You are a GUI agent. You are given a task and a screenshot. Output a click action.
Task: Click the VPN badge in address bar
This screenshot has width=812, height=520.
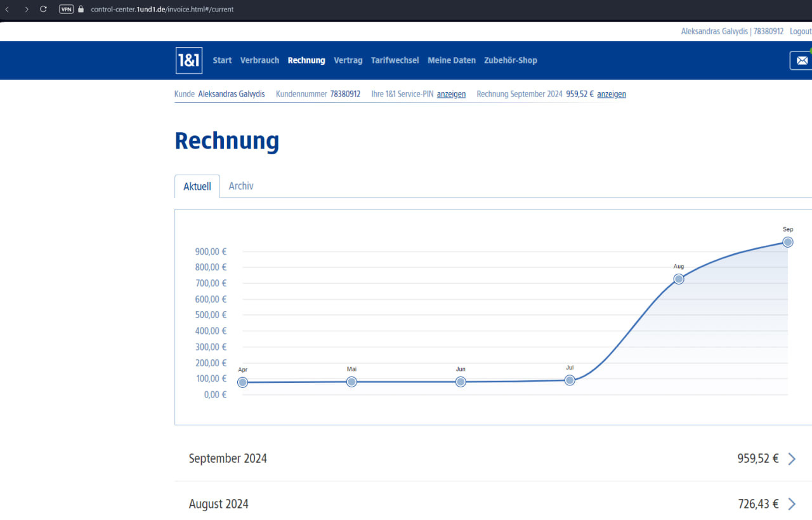pyautogui.click(x=66, y=10)
